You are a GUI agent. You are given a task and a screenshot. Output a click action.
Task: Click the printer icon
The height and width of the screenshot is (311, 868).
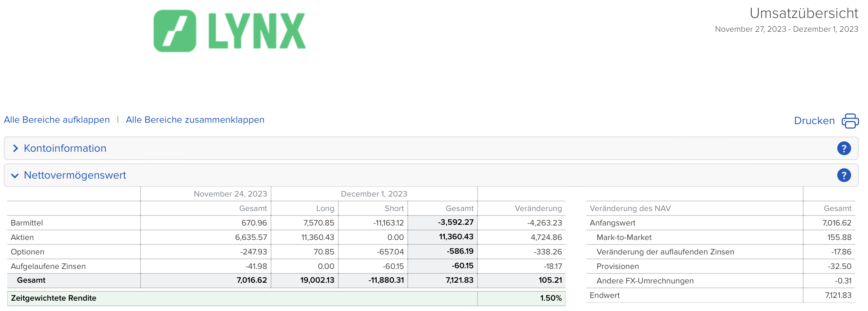click(850, 121)
